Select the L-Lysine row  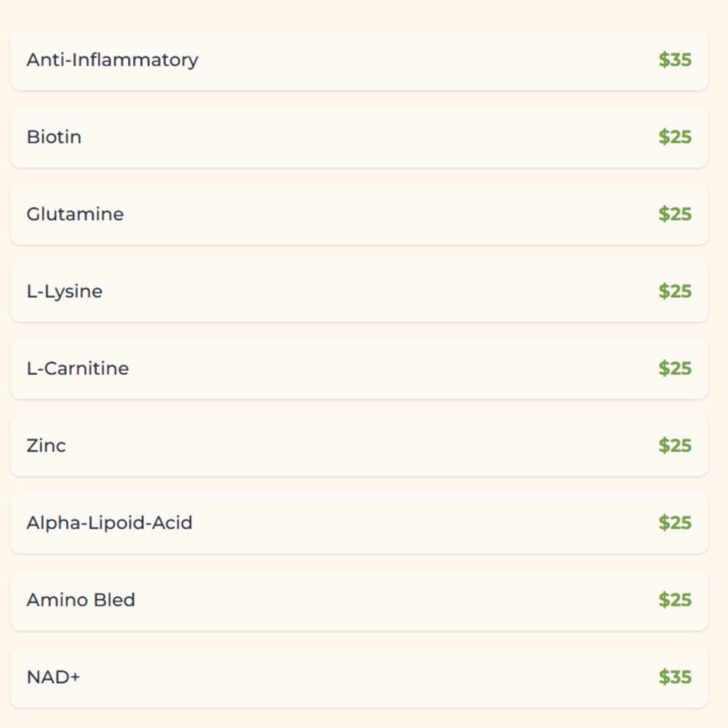pos(359,291)
